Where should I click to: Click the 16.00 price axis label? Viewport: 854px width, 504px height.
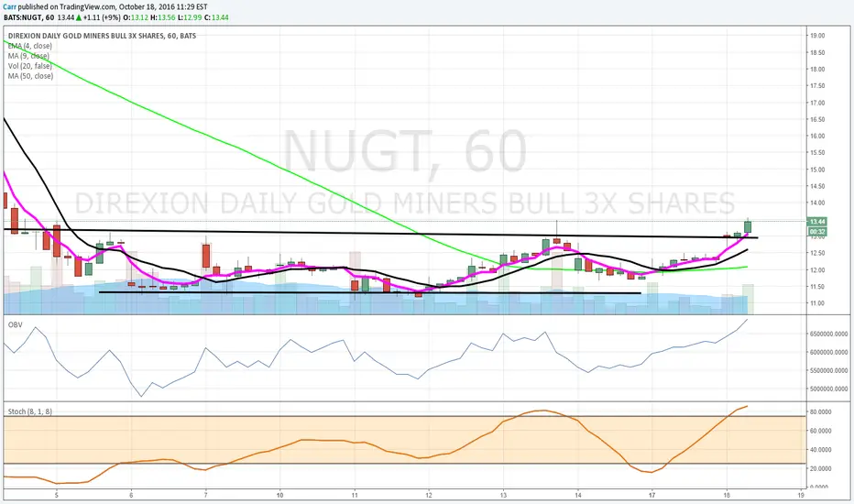[817, 137]
